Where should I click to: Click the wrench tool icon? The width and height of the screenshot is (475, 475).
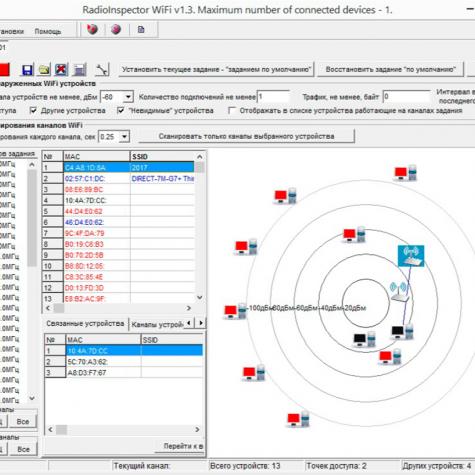click(x=102, y=70)
